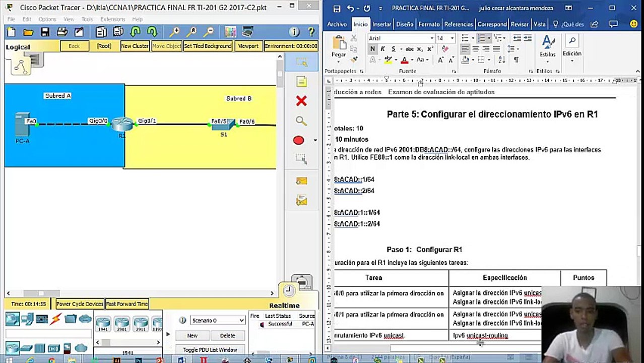Open the bullet list dropdown arrow
The width and height of the screenshot is (644, 363).
pos(472,38)
